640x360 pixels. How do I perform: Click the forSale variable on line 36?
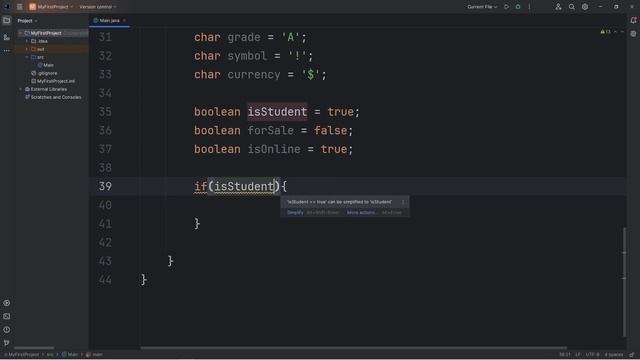[270, 131]
